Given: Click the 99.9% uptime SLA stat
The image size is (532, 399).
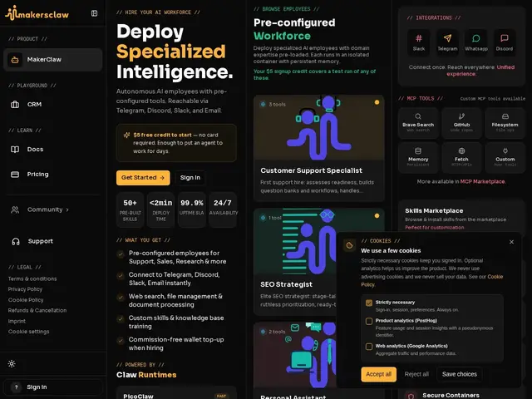Looking at the screenshot, I should (x=192, y=209).
